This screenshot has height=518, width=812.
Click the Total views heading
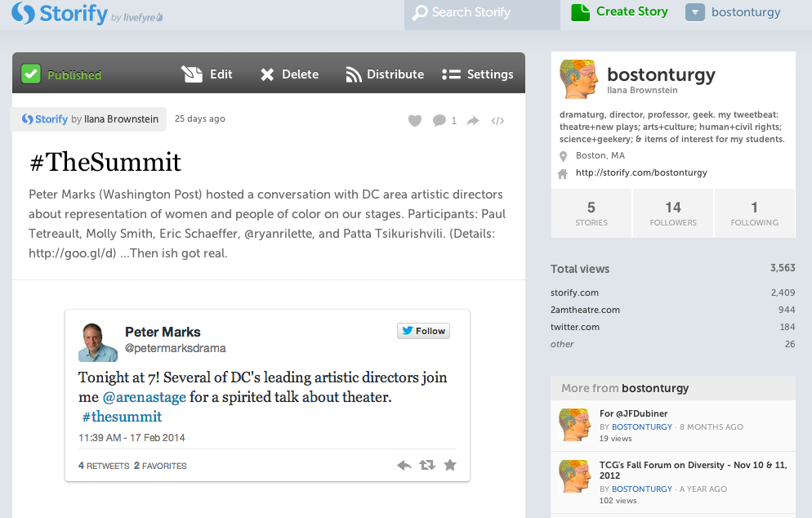[x=580, y=269]
